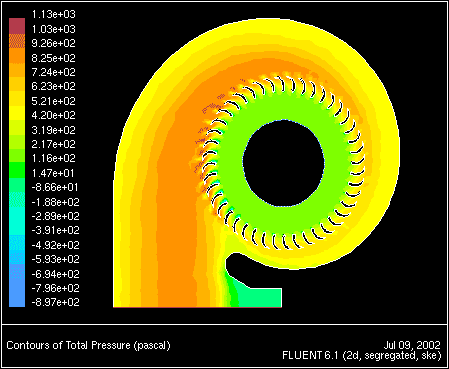This screenshot has height=369, width=449.
Task: Click the legend value -8.66e+01
Action: point(55,187)
